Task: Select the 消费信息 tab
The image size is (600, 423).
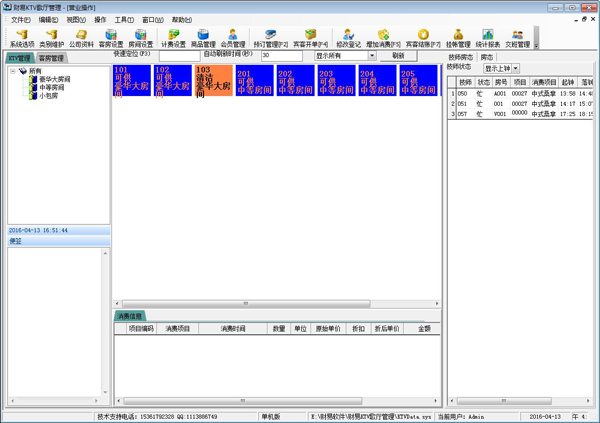Action: pyautogui.click(x=130, y=316)
